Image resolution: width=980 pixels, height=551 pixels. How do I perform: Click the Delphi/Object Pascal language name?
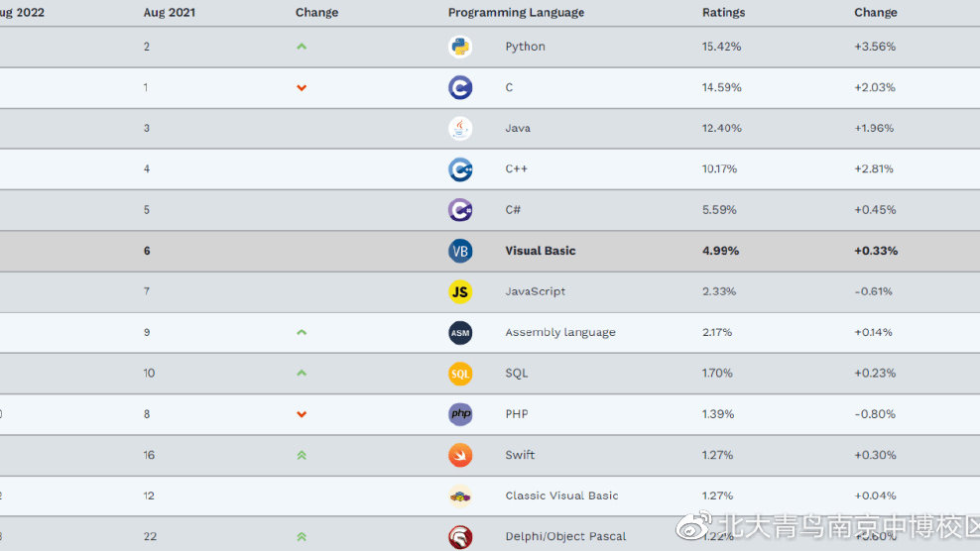click(565, 536)
